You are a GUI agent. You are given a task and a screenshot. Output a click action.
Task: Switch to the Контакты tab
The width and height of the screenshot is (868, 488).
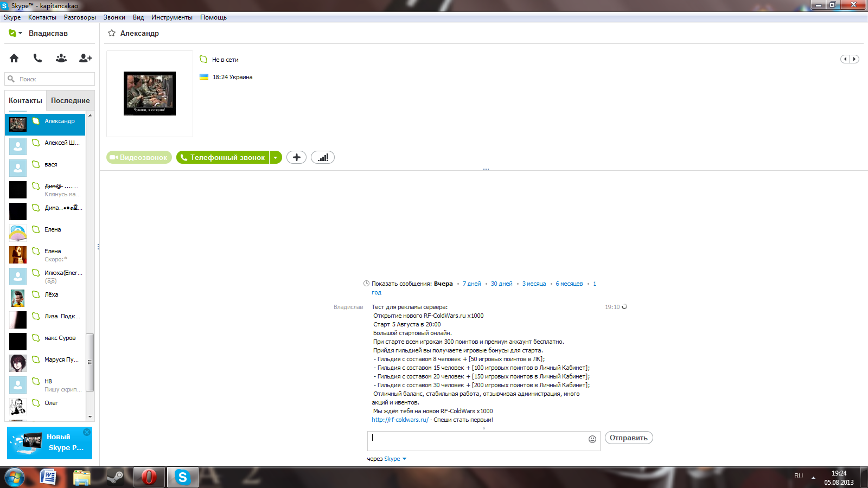[25, 101]
